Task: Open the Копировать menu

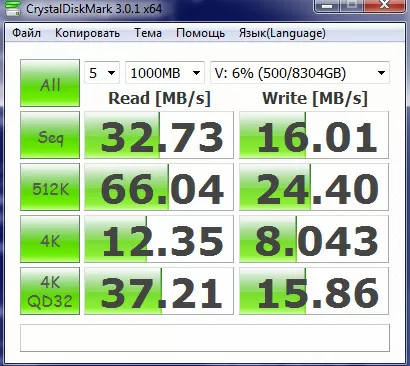Action: point(87,33)
